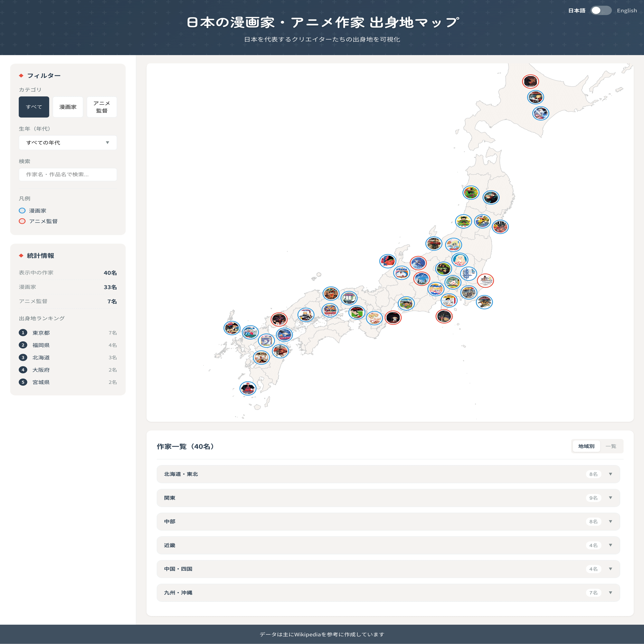
Task: Toggle the Japanese/English language switch
Action: (x=601, y=11)
